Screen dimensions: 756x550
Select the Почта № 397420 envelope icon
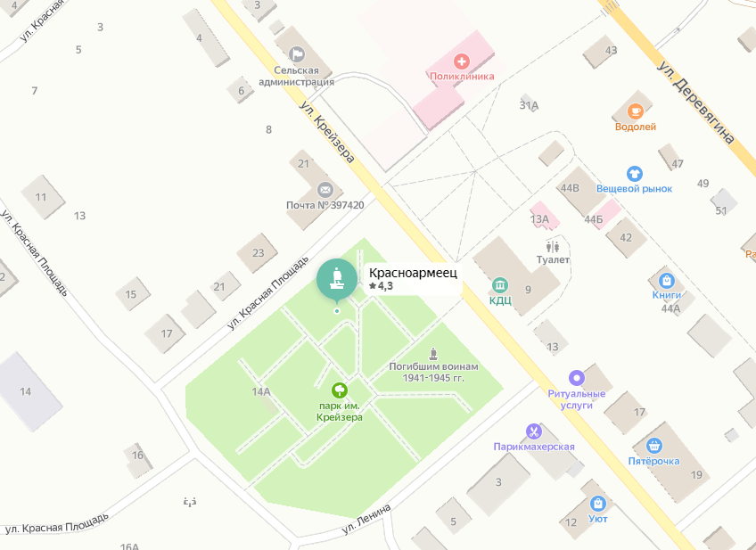325,190
